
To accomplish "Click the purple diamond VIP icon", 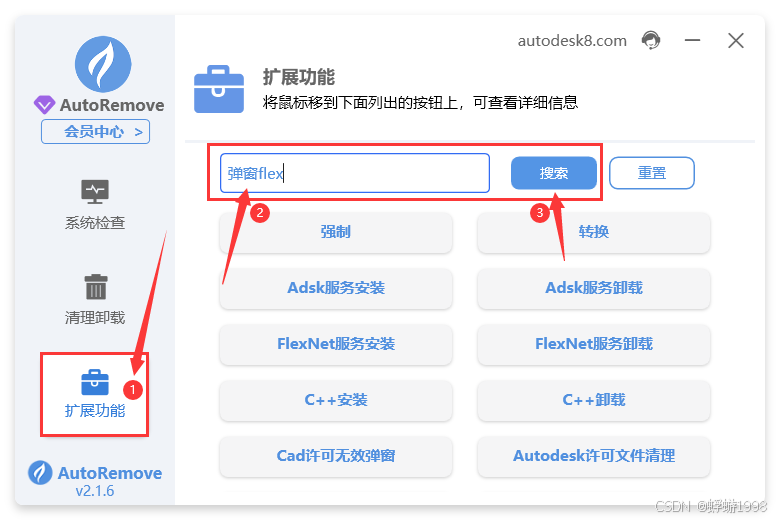I will coord(44,104).
